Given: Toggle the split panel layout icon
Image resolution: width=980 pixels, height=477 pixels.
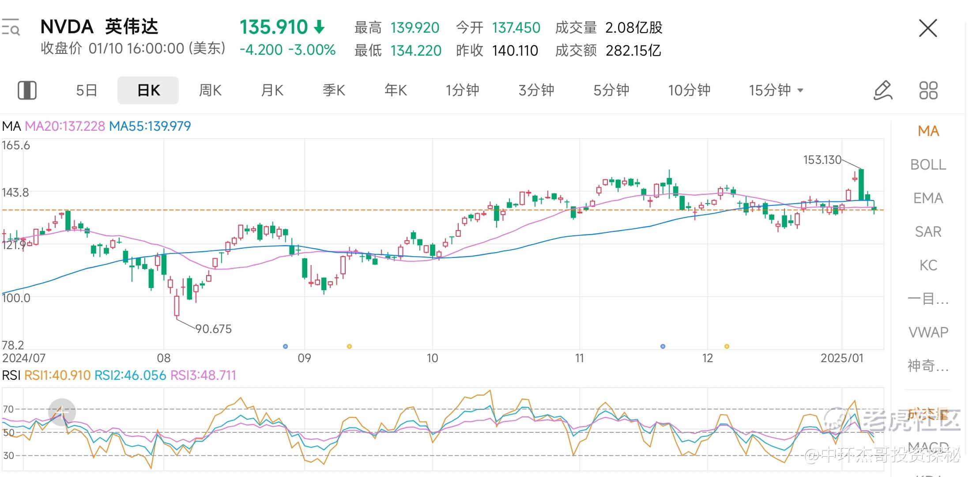Looking at the screenshot, I should coord(27,91).
